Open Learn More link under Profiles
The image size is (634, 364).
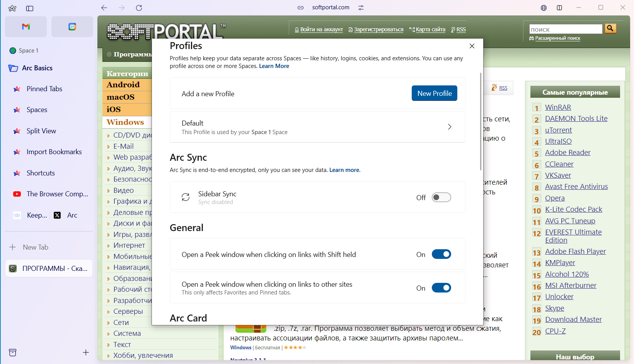(274, 66)
